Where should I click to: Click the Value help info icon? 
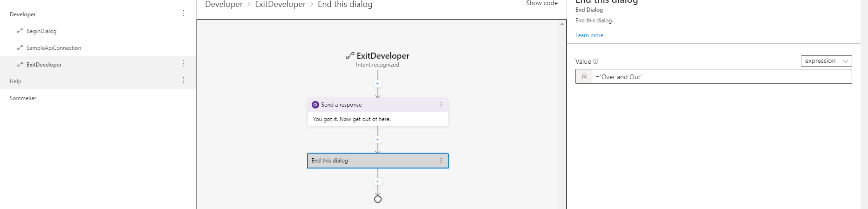(595, 61)
